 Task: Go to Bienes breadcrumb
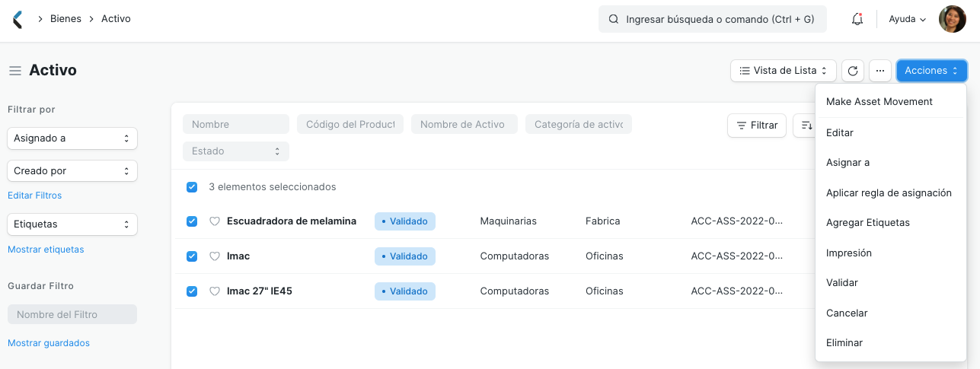[x=65, y=19]
